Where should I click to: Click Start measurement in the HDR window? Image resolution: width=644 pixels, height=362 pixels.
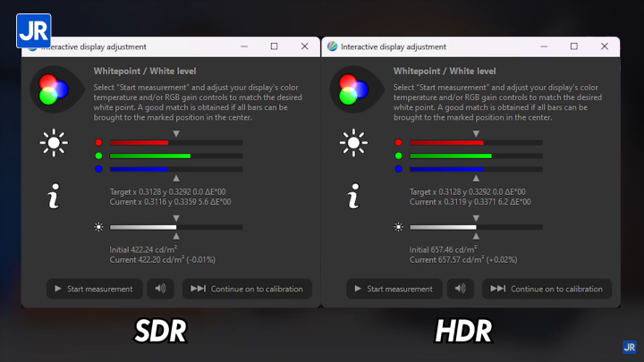(x=394, y=289)
